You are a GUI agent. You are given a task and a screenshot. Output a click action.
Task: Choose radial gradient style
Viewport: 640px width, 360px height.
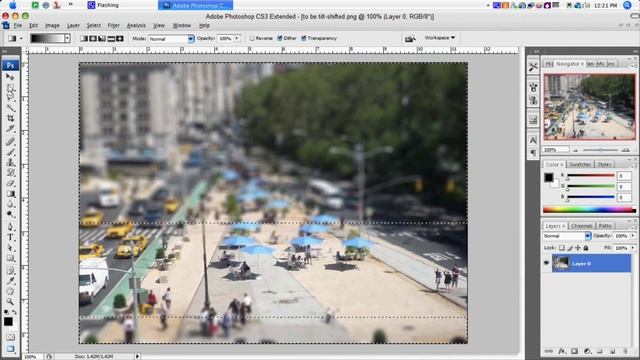coord(93,38)
